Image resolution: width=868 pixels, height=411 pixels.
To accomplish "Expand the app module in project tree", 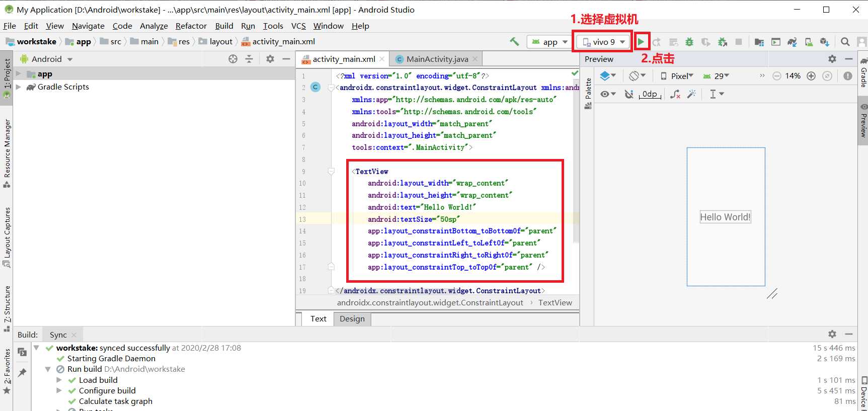I will coord(19,74).
